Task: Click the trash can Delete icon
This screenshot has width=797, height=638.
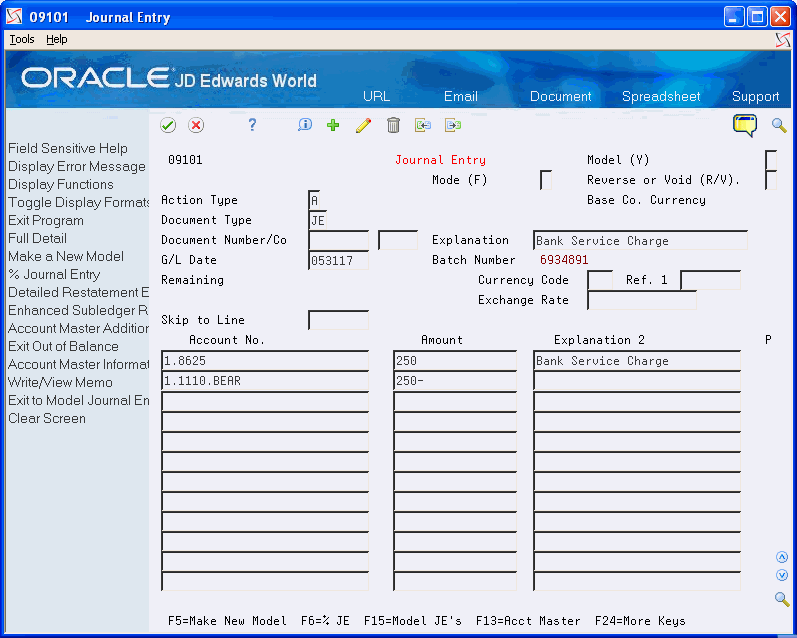Action: tap(393, 125)
